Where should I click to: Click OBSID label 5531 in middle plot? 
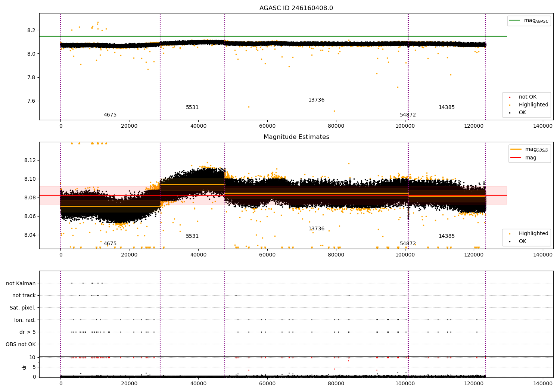click(192, 236)
